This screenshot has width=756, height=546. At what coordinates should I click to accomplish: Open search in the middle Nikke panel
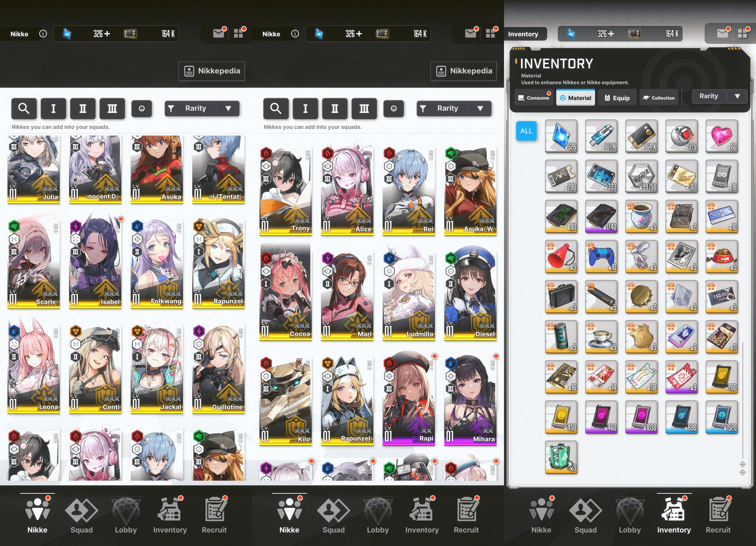tap(276, 108)
